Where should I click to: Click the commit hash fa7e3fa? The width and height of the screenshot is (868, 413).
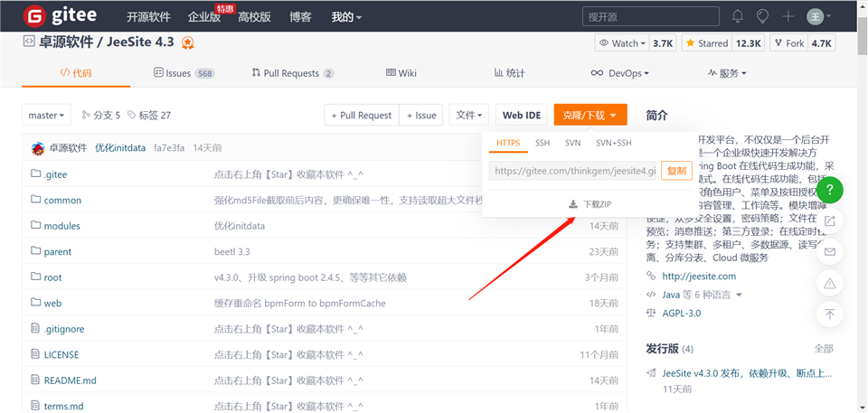click(169, 148)
